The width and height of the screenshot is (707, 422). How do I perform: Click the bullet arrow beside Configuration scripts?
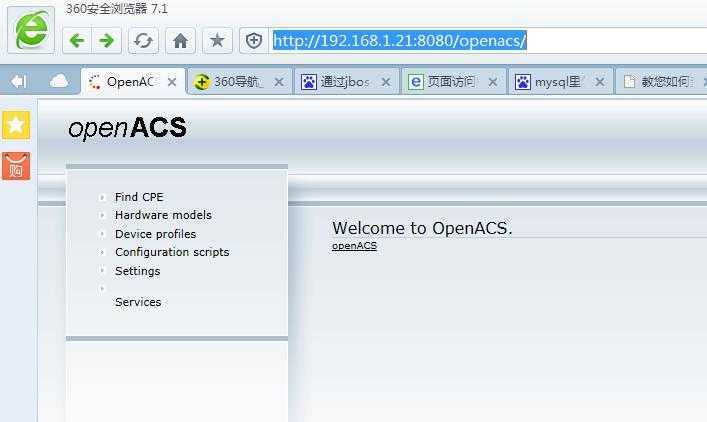click(x=102, y=252)
